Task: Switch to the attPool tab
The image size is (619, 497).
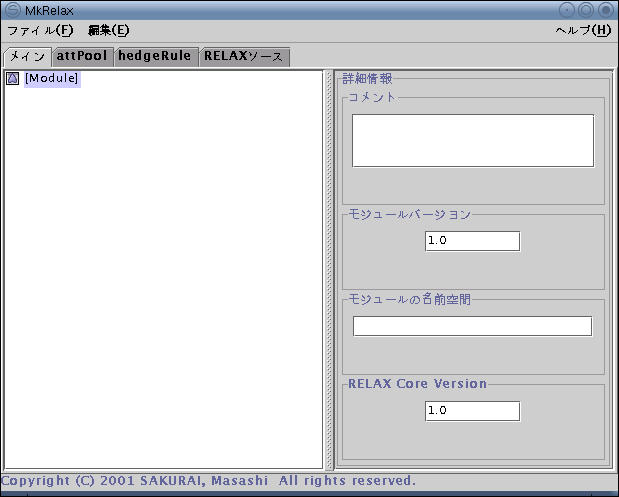Action: 82,57
